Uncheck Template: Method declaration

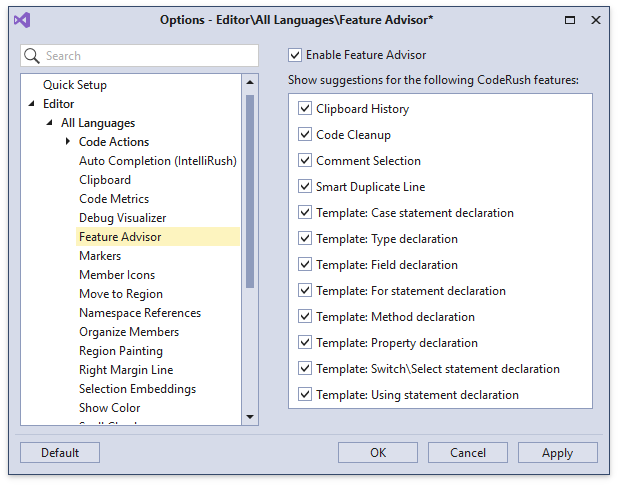pos(305,317)
